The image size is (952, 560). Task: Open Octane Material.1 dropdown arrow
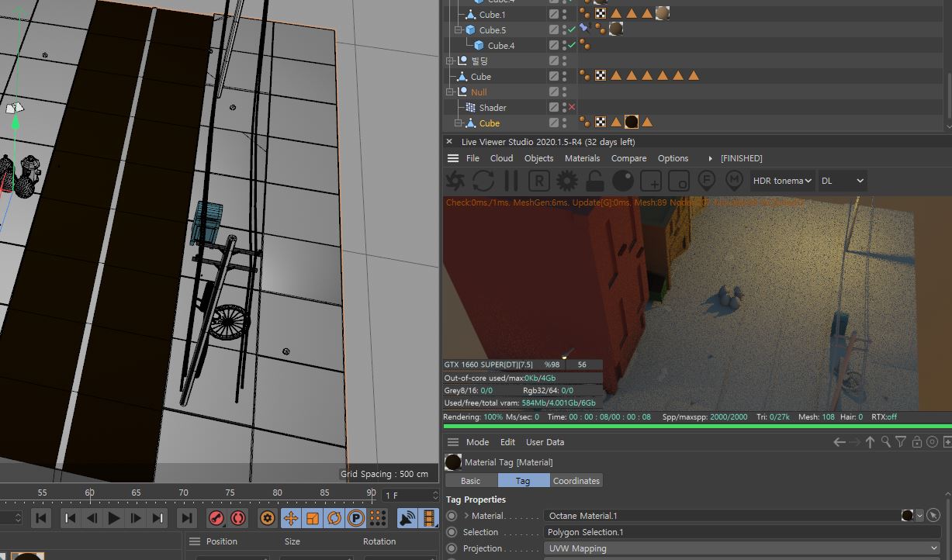point(919,516)
